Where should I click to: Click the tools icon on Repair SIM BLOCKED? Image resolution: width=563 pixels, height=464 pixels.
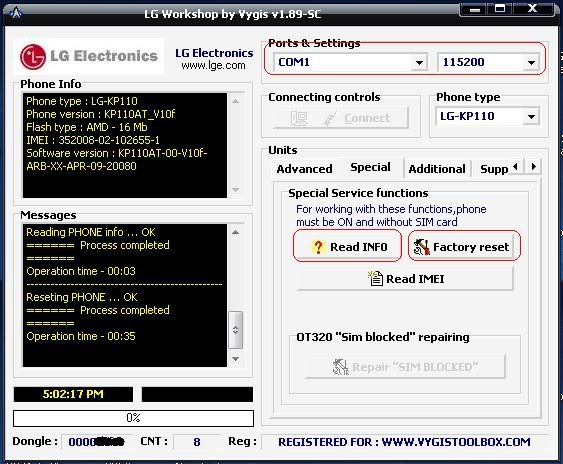(340, 367)
